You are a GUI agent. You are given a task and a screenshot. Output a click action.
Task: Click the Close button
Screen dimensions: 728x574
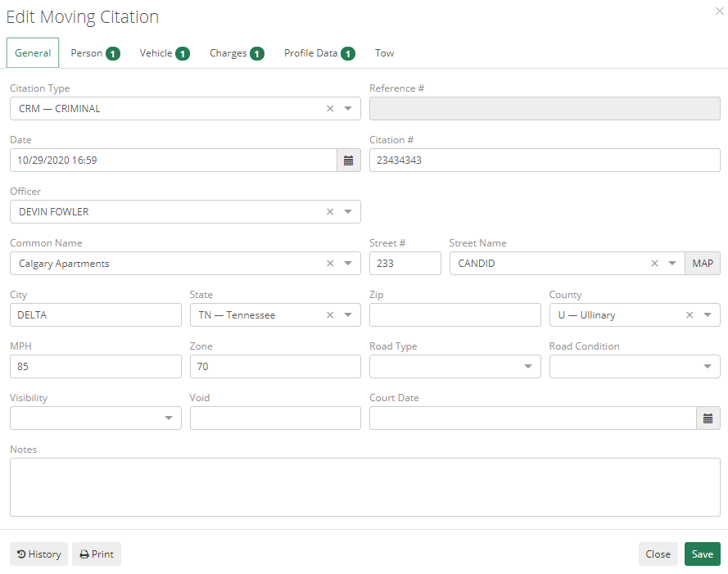pos(658,554)
